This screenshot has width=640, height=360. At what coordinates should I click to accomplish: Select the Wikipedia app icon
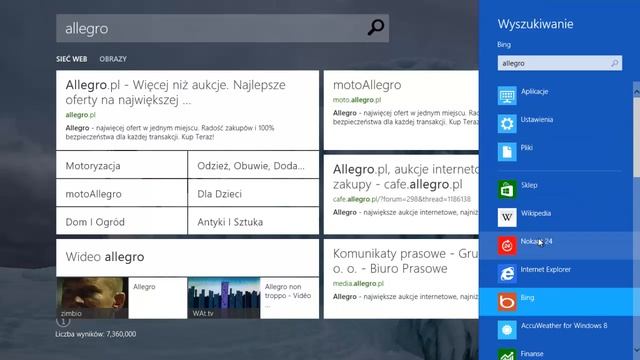507,218
